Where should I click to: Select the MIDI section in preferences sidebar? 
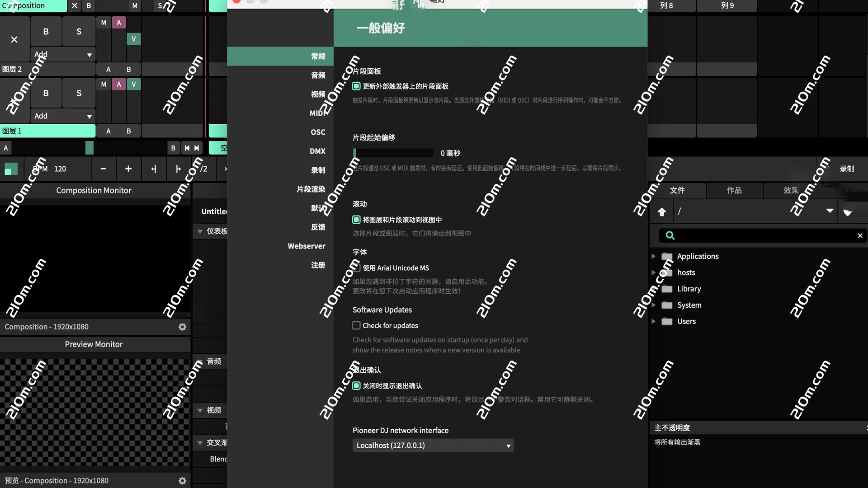click(318, 113)
